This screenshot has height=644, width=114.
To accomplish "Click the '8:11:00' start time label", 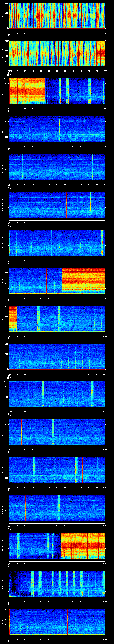I will 9,412.
